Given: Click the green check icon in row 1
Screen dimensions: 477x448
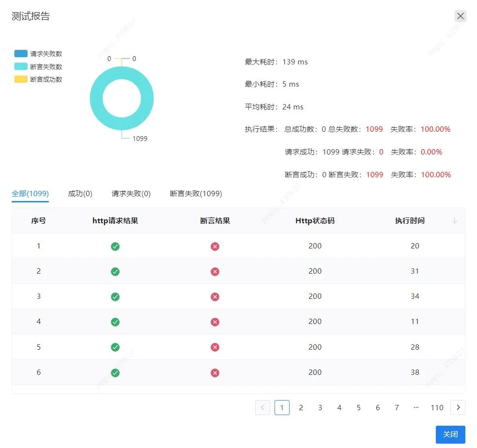Looking at the screenshot, I should [115, 246].
